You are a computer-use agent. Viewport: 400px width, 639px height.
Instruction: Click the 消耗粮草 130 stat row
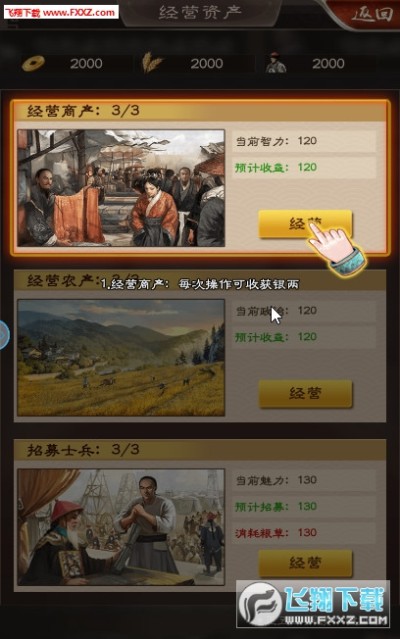point(304,533)
